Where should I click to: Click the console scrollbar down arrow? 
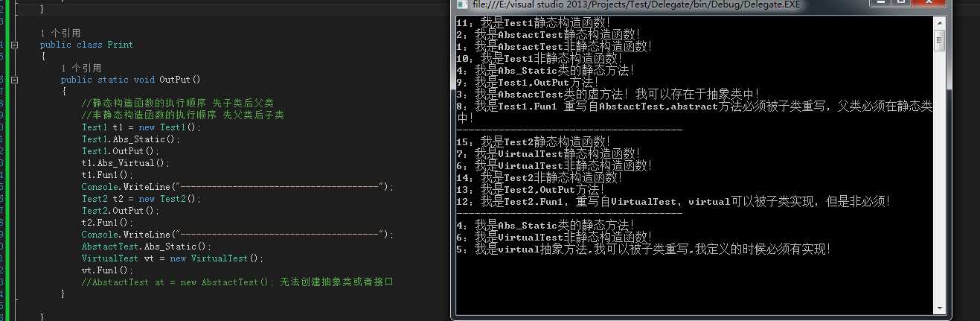pos(939,307)
